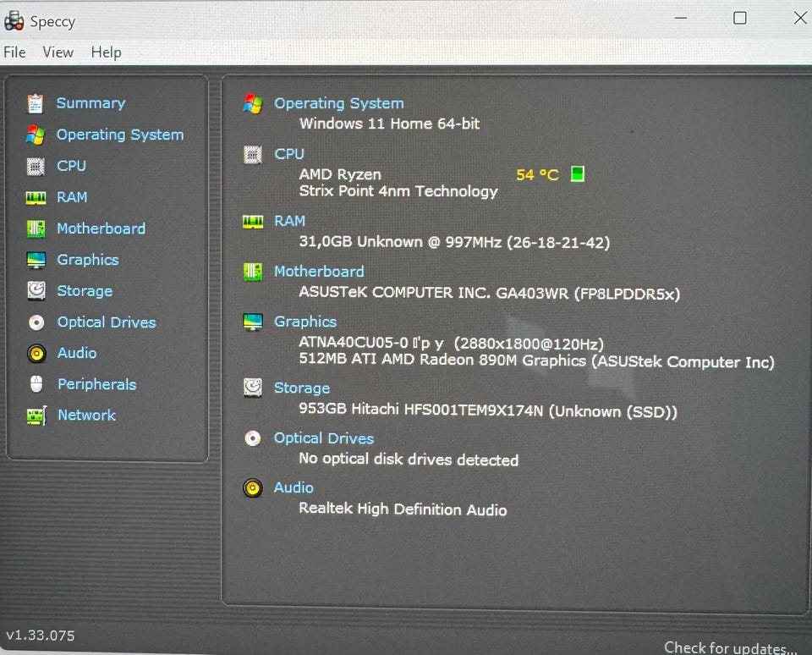Click the green CPU temperature indicator square
Image resolution: width=812 pixels, height=655 pixels.
[x=578, y=173]
